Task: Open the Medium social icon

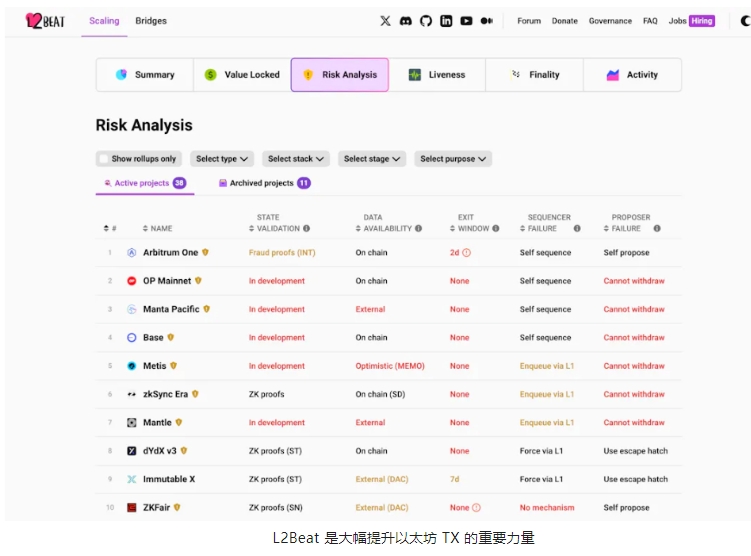Action: click(x=487, y=21)
